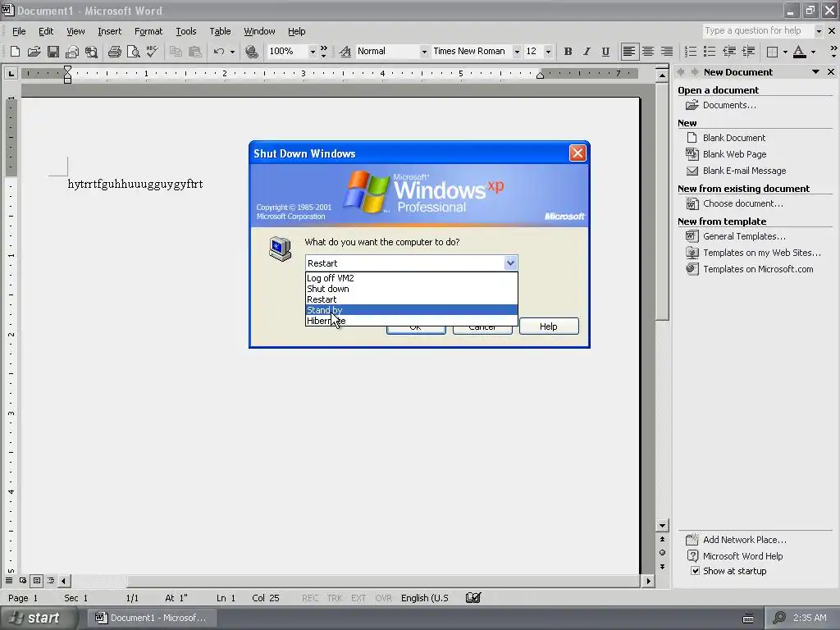This screenshot has width=840, height=630.
Task: Open General Templates link
Action: tap(744, 236)
